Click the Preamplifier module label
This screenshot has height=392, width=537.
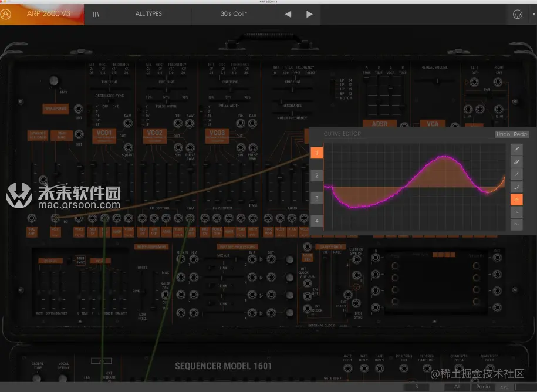click(x=56, y=109)
